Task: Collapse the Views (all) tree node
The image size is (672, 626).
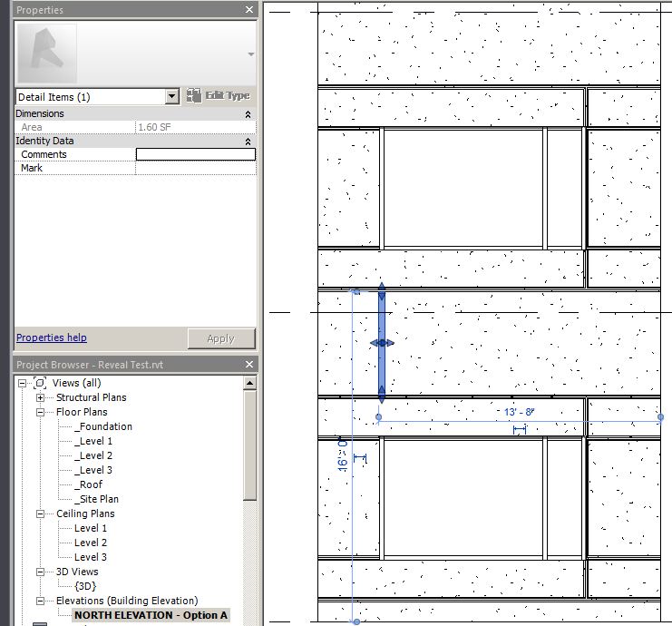Action: (22, 384)
